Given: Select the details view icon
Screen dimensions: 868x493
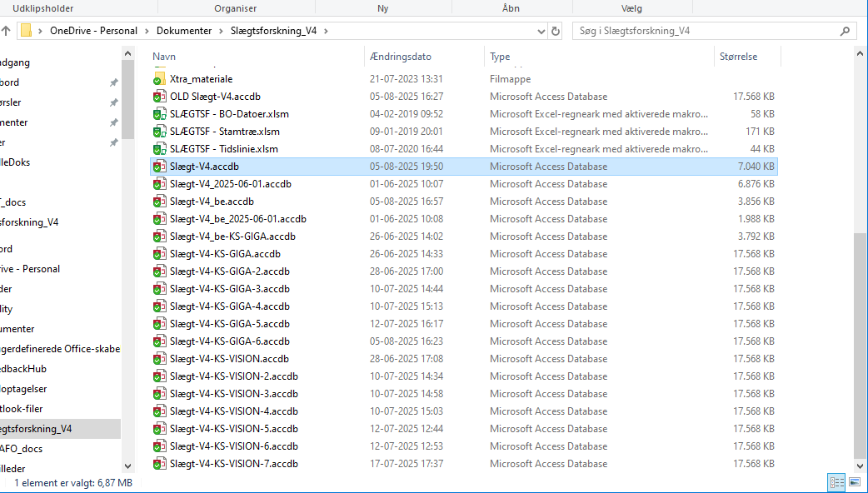Looking at the screenshot, I should pos(836,482).
